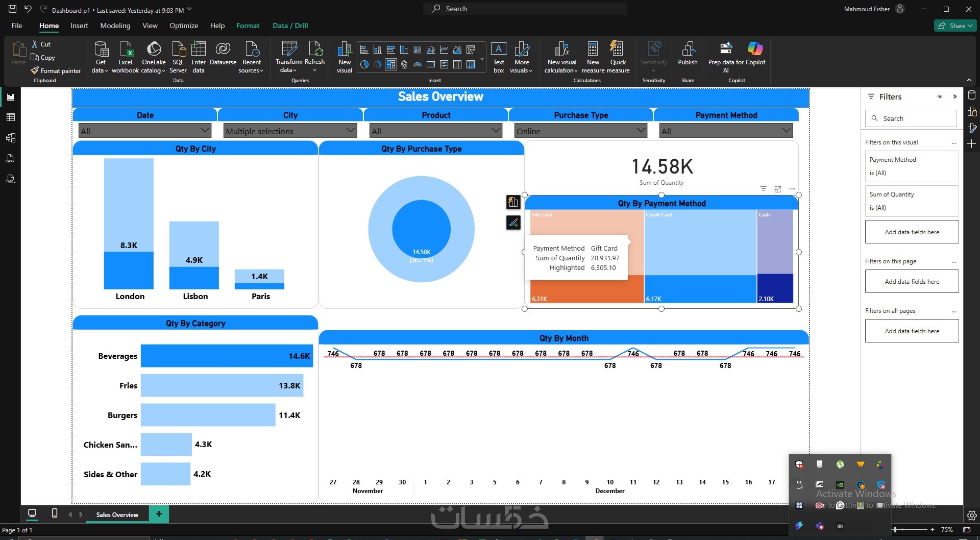
Task: Toggle the Filters pane eye icon
Action: (940, 96)
